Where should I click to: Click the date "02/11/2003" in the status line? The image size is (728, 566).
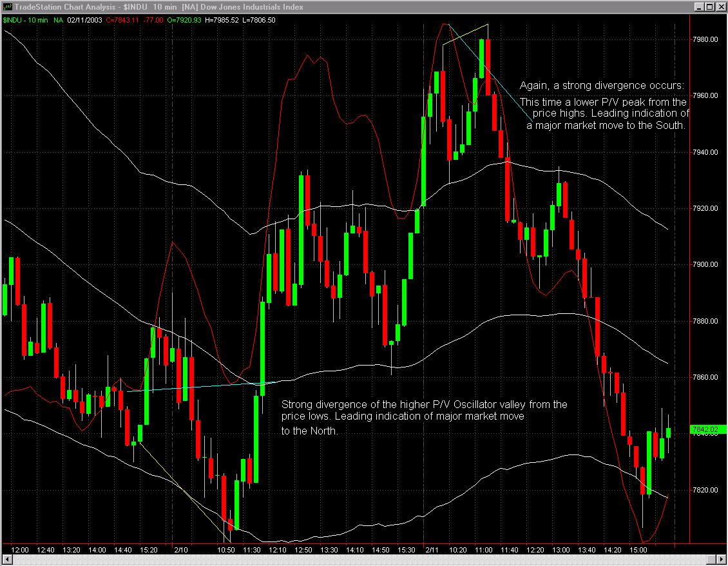pos(84,21)
